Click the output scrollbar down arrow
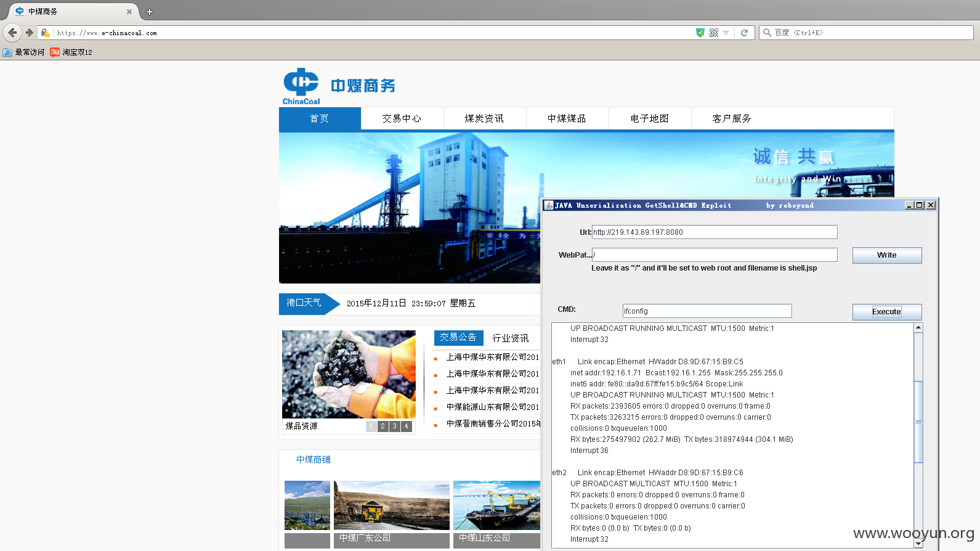This screenshot has width=980, height=551. point(918,543)
